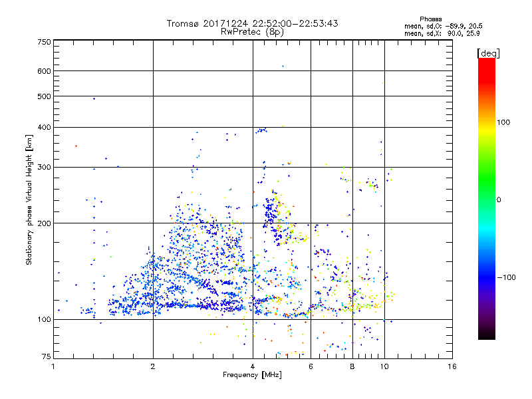Click the plot title 'Tromsø 20171224 22:52:00-22:53:43'
Image resolution: width=532 pixels, height=399 pixels.
(252, 23)
